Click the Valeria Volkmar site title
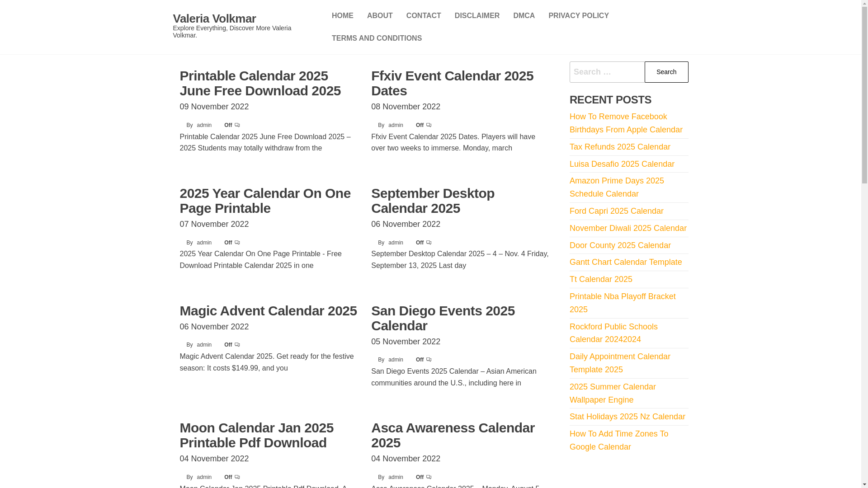 214,19
